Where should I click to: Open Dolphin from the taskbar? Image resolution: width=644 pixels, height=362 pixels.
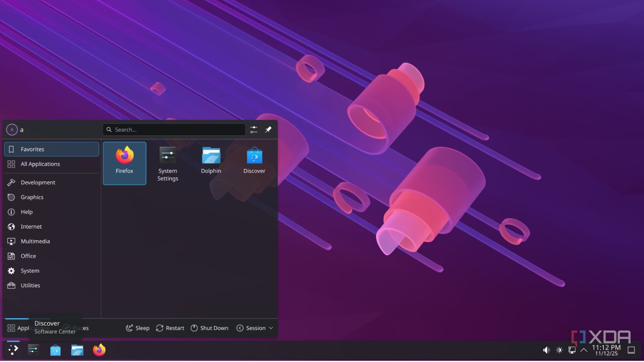click(77, 350)
